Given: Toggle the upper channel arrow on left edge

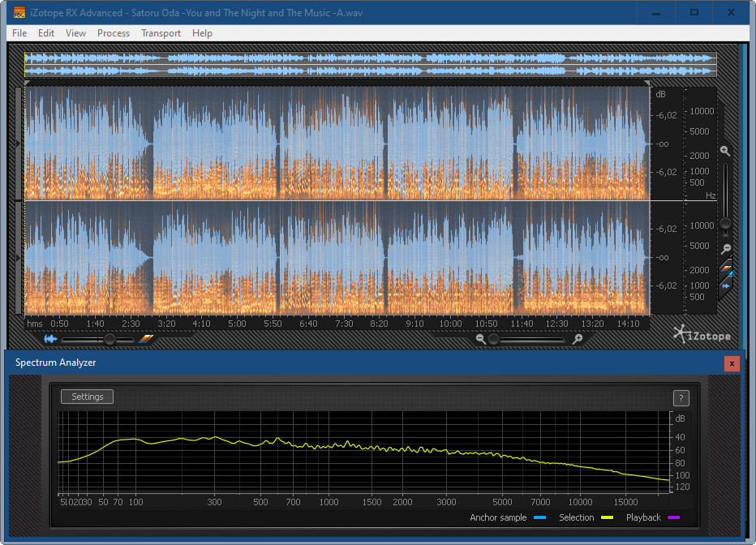Looking at the screenshot, I should pyautogui.click(x=19, y=144).
